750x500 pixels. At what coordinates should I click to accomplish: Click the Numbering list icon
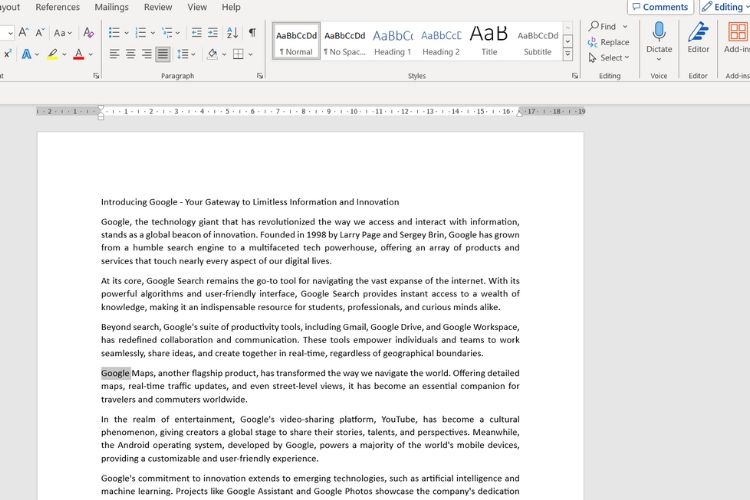[141, 33]
